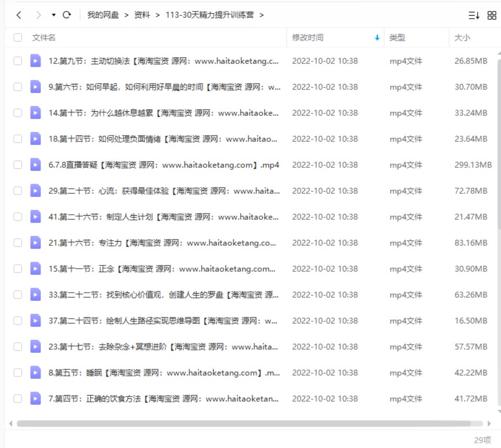Click the horizontal scrollbar thumb
The image size is (501, 448).
[x=243, y=424]
